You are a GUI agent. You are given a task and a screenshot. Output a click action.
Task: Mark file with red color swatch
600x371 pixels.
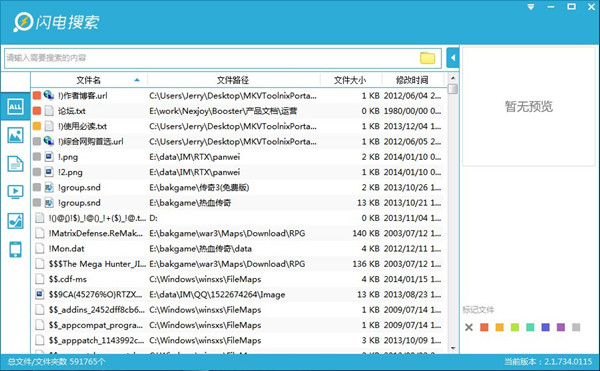pos(484,327)
